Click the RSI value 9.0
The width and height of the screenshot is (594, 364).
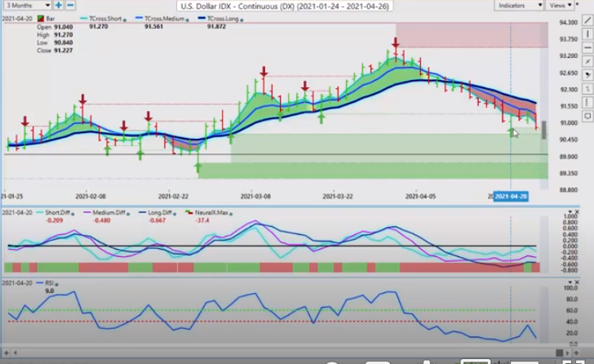(x=50, y=291)
